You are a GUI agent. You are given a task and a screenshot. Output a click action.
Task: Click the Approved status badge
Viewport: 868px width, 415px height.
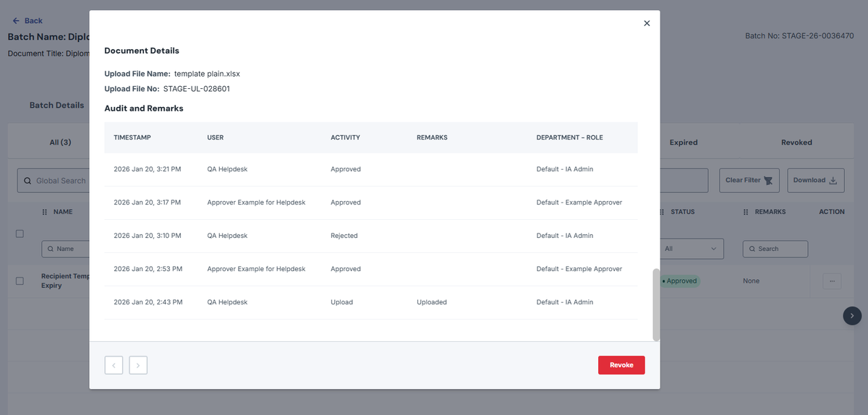click(x=680, y=281)
